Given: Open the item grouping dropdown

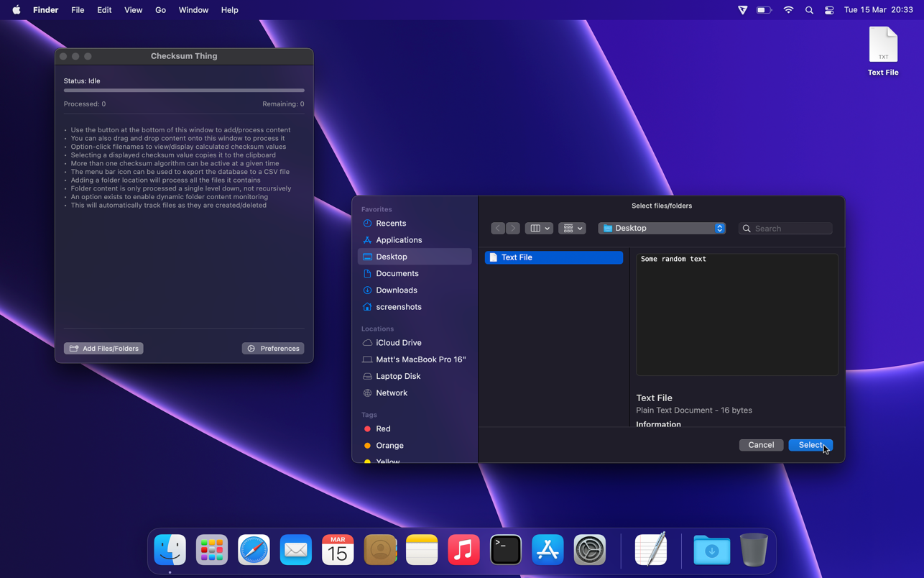Looking at the screenshot, I should pos(572,229).
